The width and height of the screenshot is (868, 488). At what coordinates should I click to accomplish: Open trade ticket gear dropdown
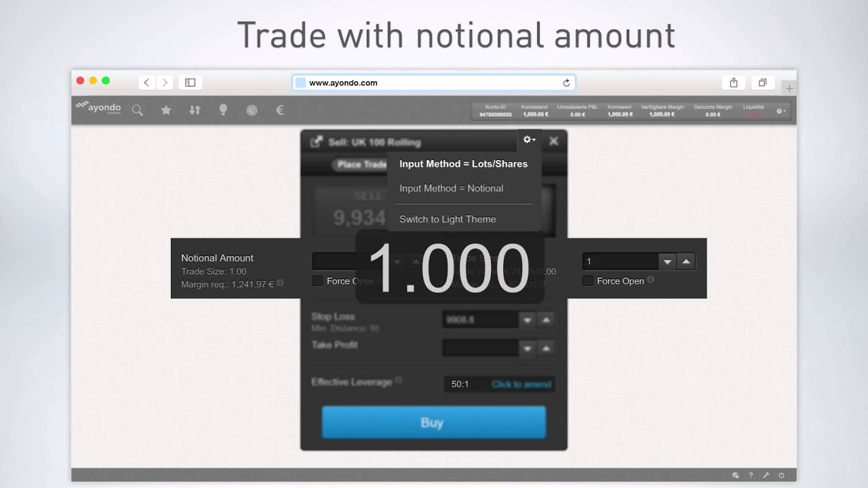[x=529, y=140]
